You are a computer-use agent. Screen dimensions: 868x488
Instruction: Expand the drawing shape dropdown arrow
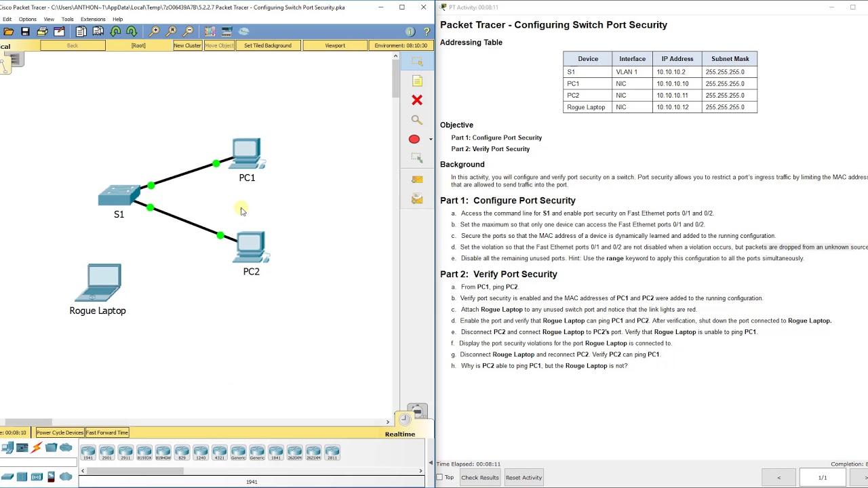(430, 140)
